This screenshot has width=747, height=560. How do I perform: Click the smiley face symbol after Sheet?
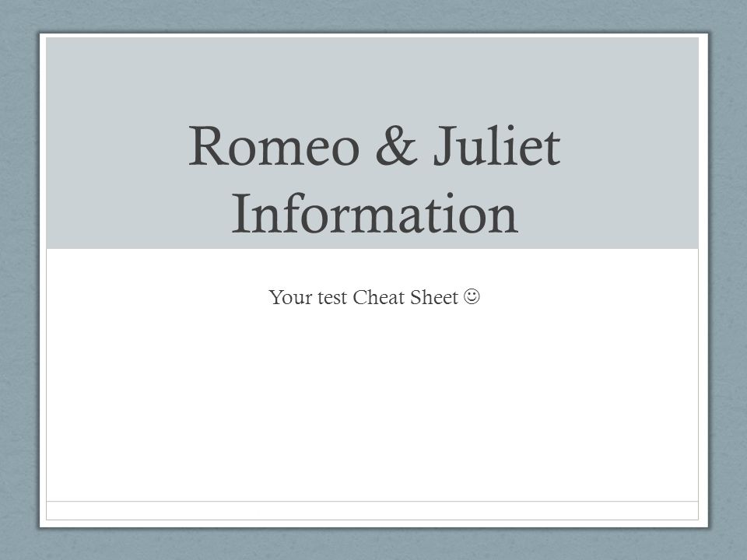[x=472, y=296]
